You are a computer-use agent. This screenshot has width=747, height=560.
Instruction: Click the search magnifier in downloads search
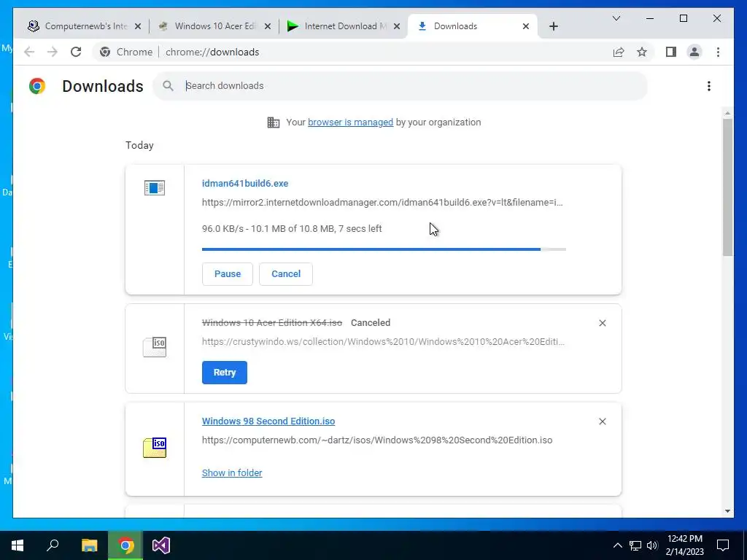(x=168, y=86)
